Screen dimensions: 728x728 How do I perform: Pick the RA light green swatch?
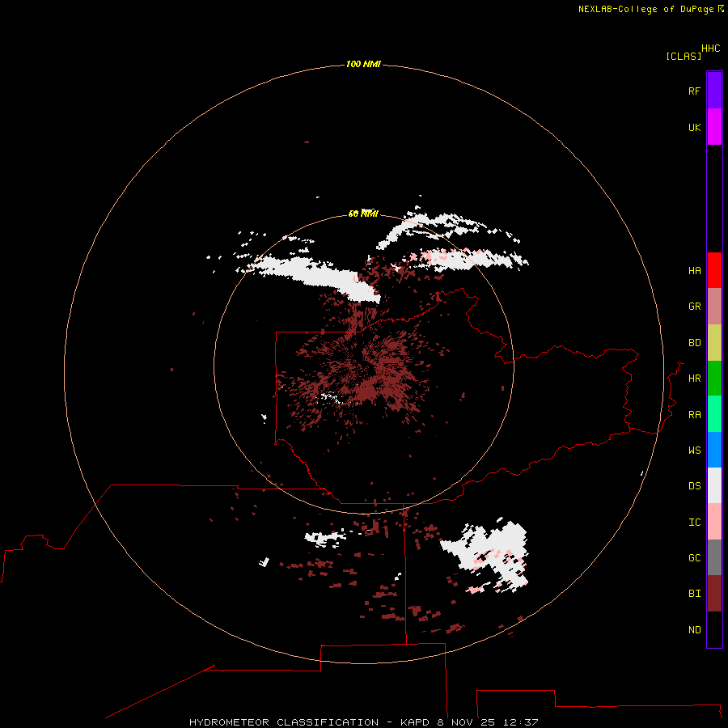pos(714,414)
